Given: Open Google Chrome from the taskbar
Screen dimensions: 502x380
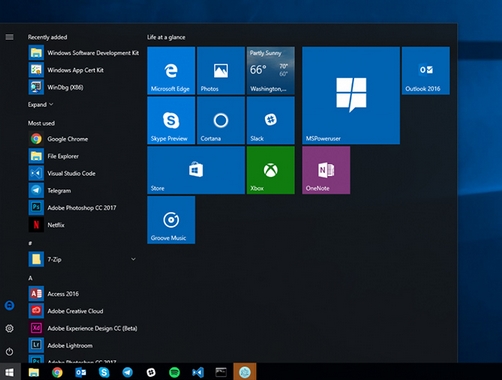Looking at the screenshot, I should point(57,372).
